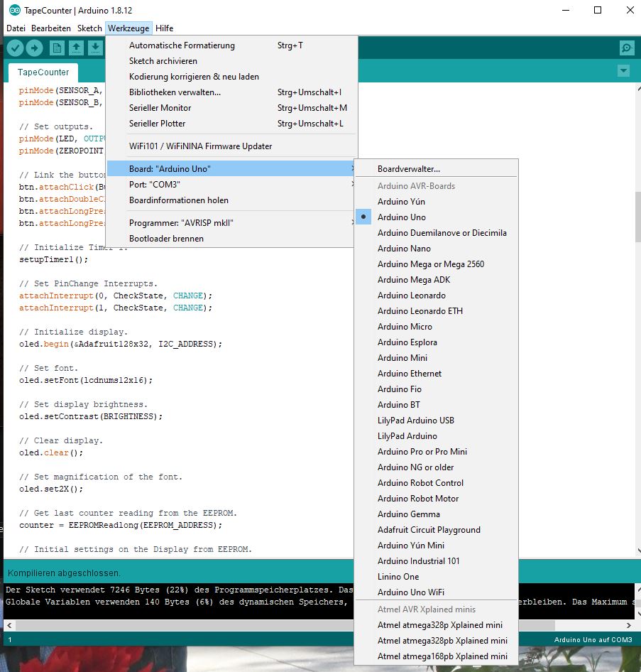Choose Bootloader brennen

click(231, 239)
